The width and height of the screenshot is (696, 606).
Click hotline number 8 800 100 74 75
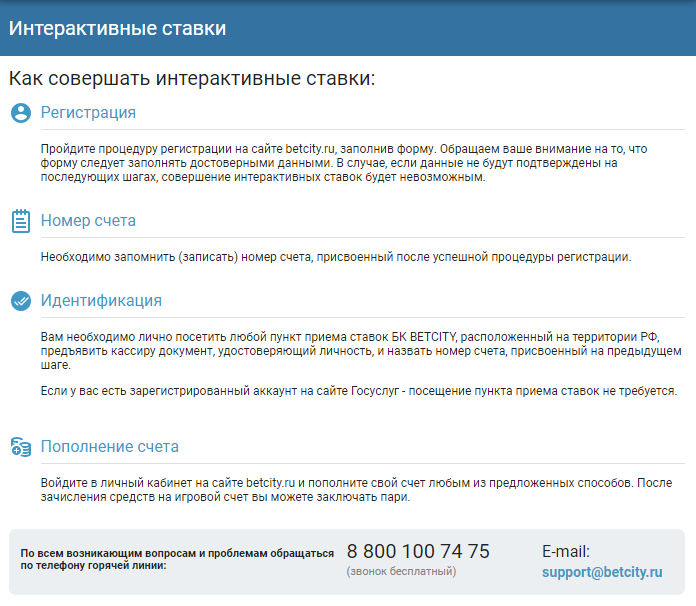coord(418,551)
